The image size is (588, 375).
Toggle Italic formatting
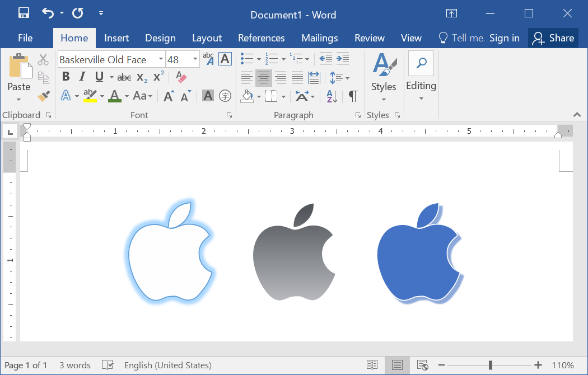coord(82,77)
